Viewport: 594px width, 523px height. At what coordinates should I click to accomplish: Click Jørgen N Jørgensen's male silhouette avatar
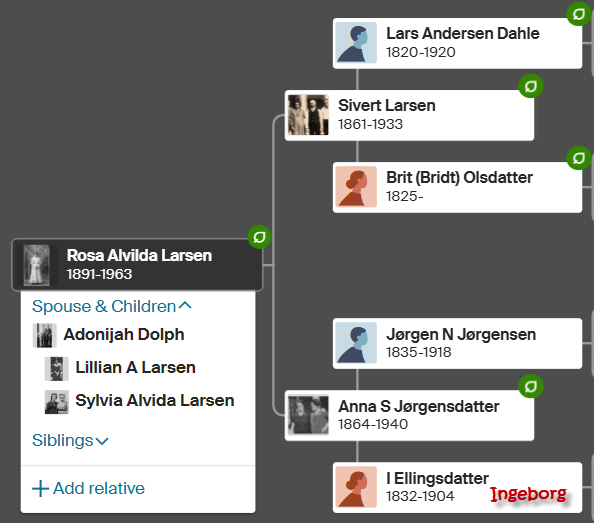click(x=356, y=343)
